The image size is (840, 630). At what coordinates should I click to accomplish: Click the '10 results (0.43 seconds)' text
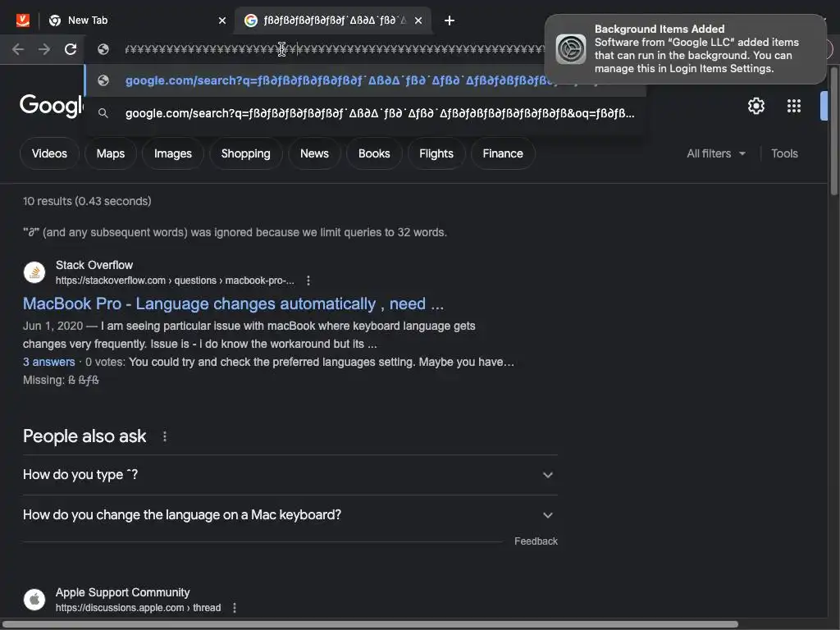click(x=87, y=202)
